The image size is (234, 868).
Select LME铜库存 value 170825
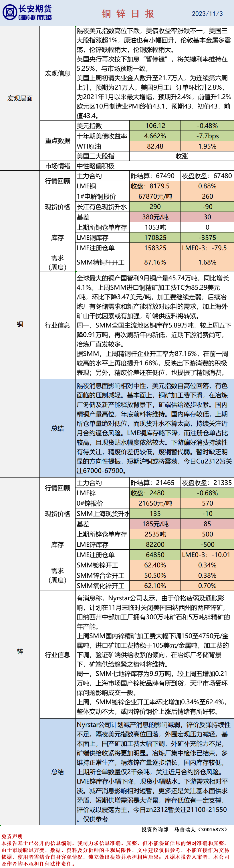[155, 238]
